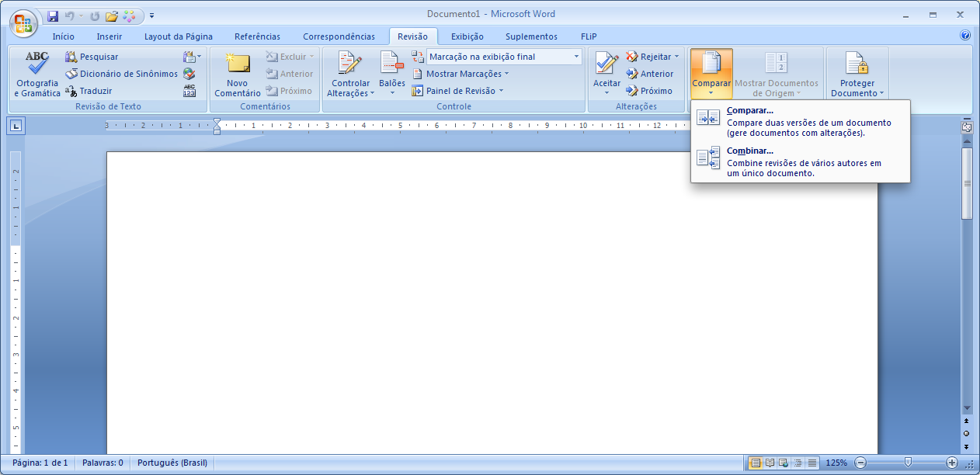The image size is (980, 475).
Task: Switch to Full Screen Reading view
Action: [x=770, y=463]
